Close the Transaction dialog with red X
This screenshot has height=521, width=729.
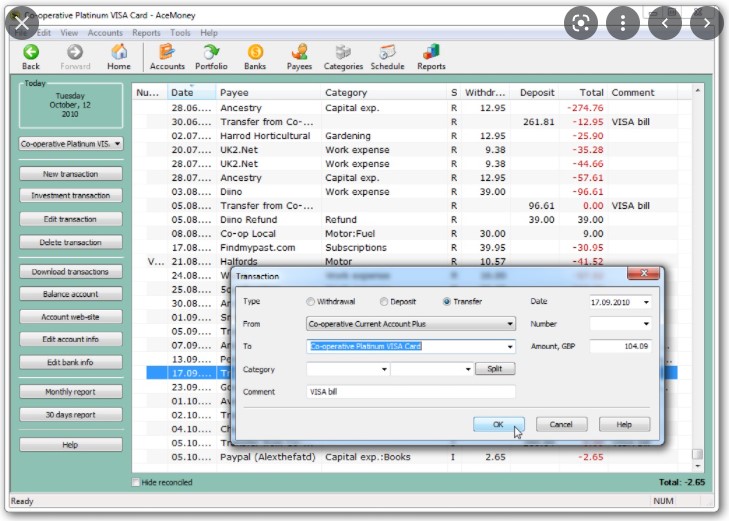[643, 273]
